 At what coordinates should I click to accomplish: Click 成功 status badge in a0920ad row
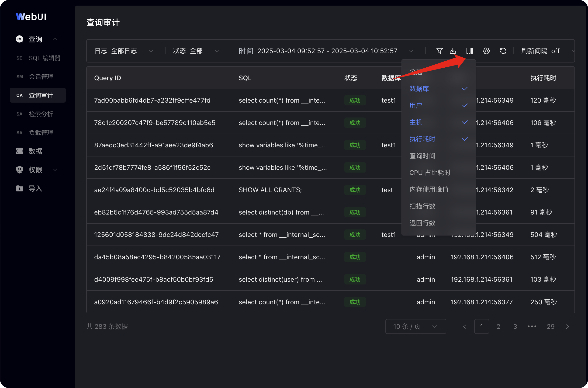coord(355,302)
